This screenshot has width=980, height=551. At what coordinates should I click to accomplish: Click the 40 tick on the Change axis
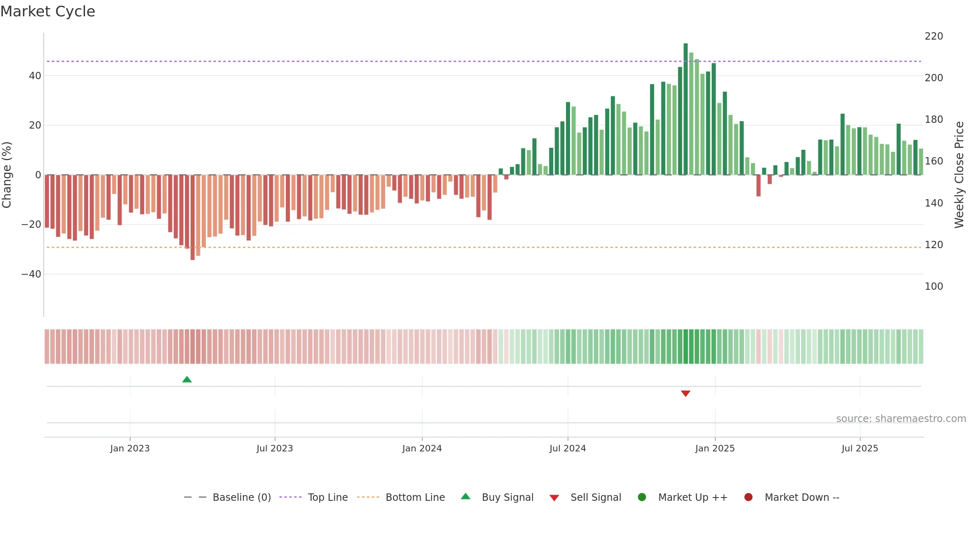[x=35, y=76]
